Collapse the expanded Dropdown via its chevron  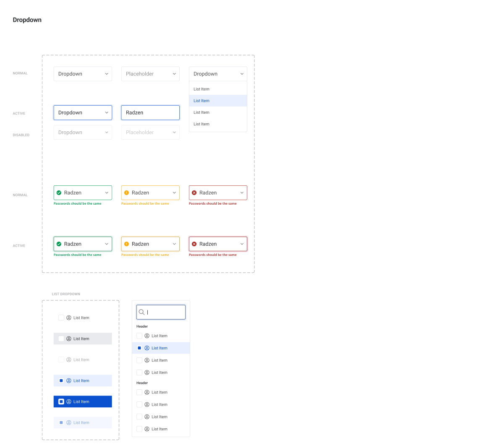pos(242,74)
